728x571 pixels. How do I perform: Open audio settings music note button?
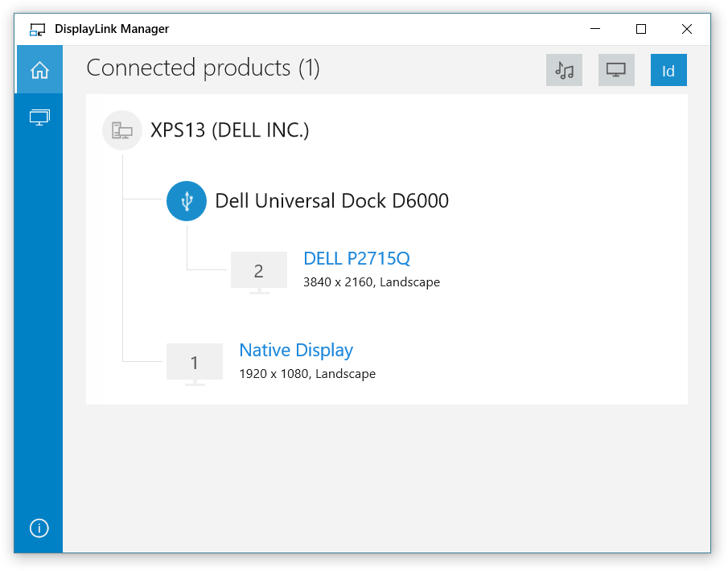564,70
